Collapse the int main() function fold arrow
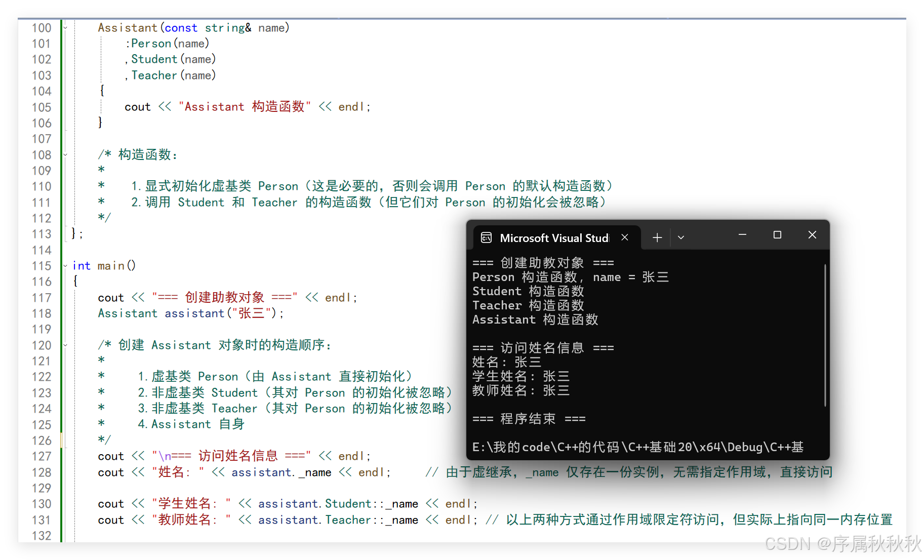Screen dimensions: 924x560 (65, 266)
